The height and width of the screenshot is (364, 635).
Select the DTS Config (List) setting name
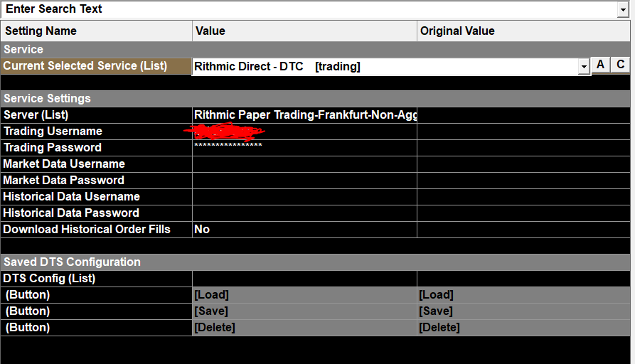coord(97,279)
